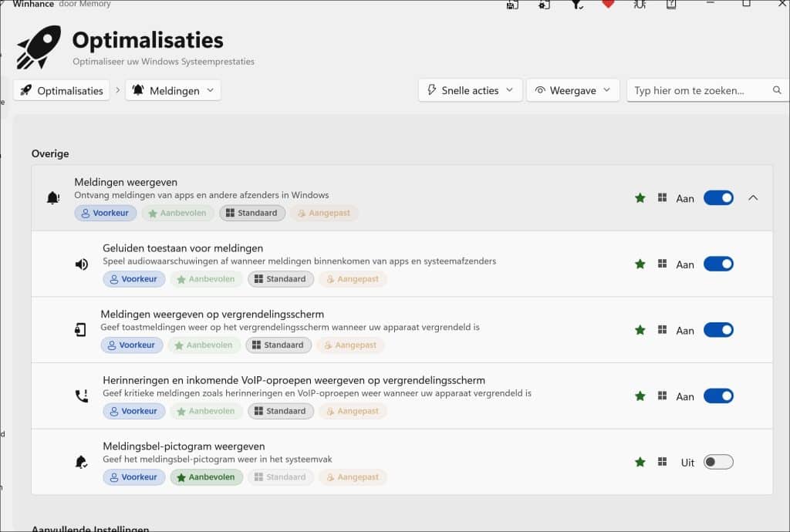
Task: Click the rocket logo next to Optimalisaties title
Action: [x=39, y=47]
